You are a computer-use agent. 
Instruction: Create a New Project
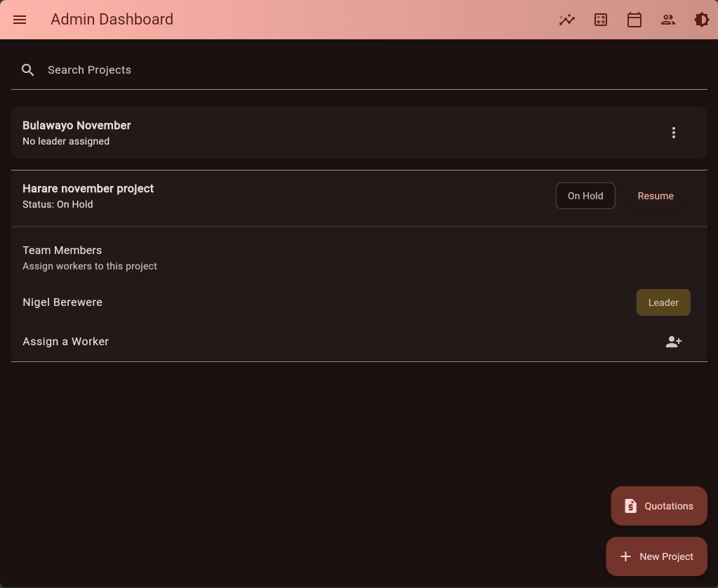tap(656, 556)
